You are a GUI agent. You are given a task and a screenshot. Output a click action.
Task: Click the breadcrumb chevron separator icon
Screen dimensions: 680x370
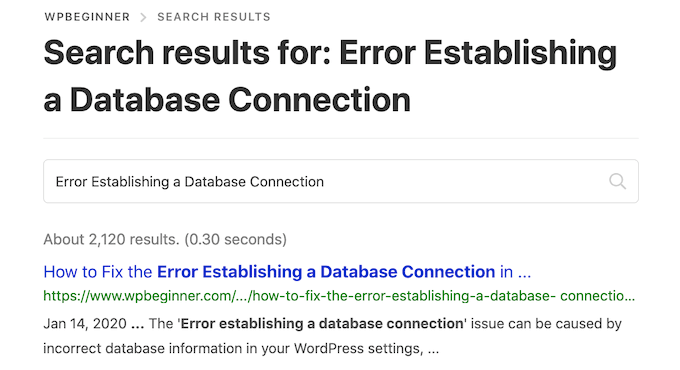(x=143, y=17)
